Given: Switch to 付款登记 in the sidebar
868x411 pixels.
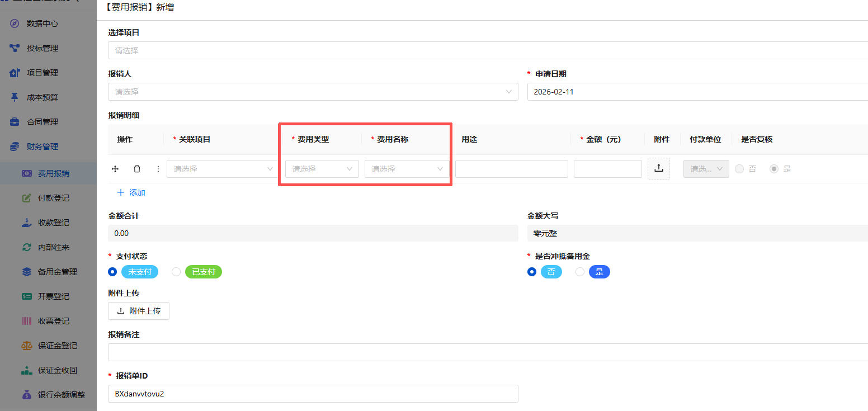Looking at the screenshot, I should [x=26, y=197].
